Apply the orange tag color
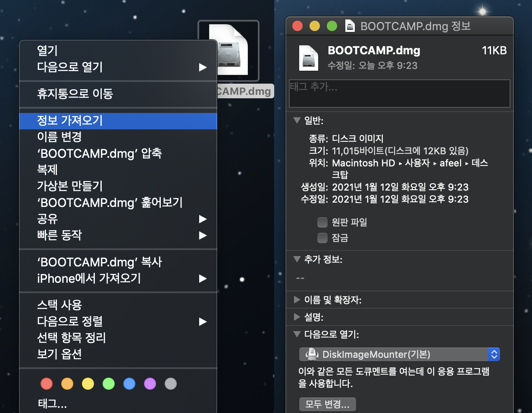 pos(67,384)
